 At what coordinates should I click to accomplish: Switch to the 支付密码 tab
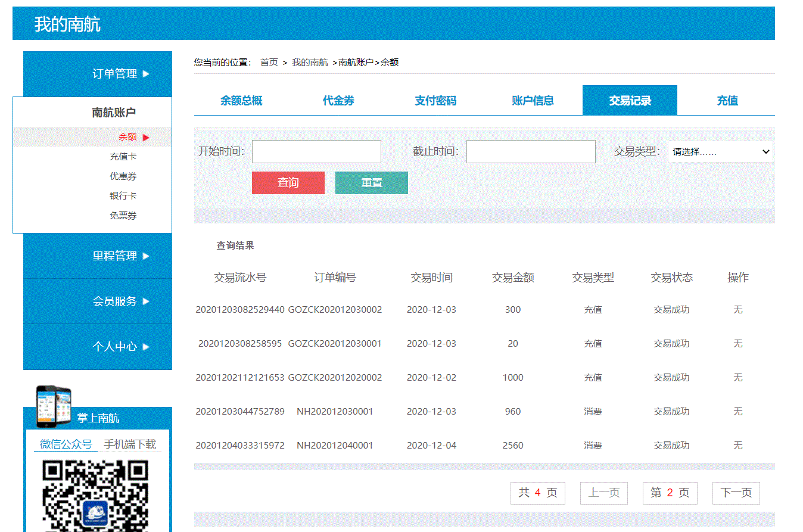click(x=435, y=101)
